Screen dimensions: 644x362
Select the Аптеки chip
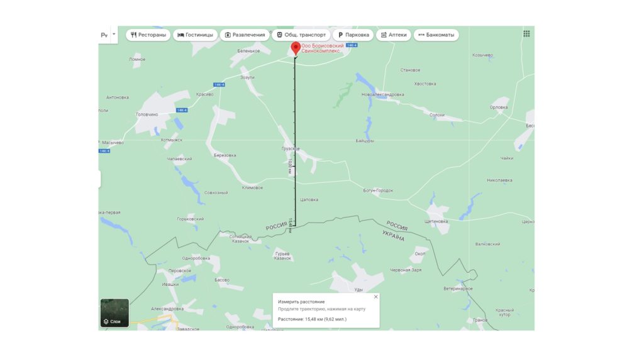(x=394, y=35)
